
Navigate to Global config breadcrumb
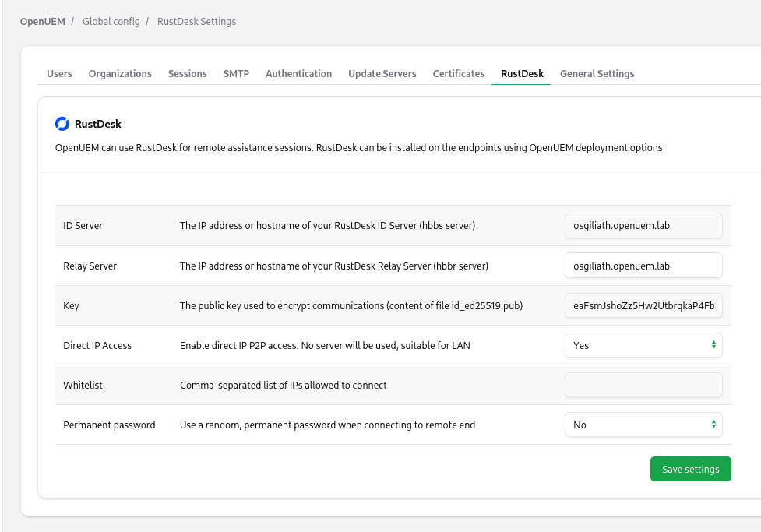111,21
